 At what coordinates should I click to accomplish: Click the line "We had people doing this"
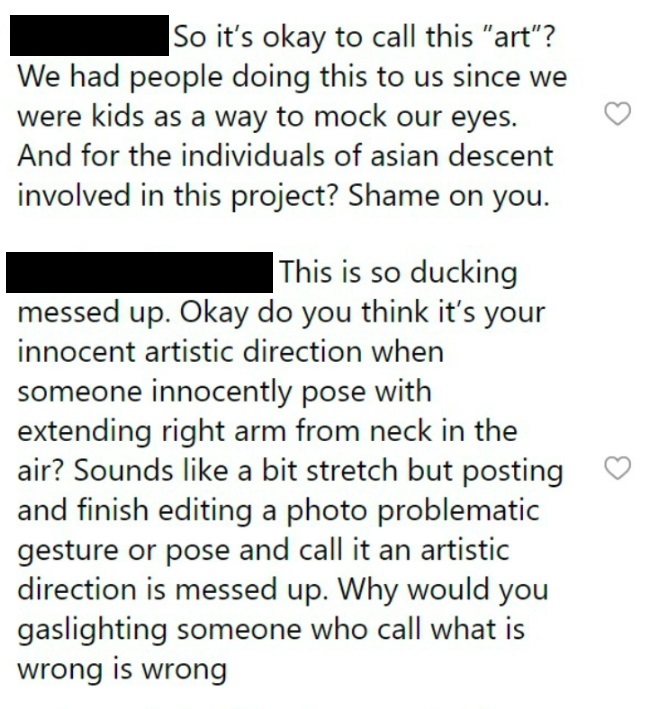coord(291,77)
